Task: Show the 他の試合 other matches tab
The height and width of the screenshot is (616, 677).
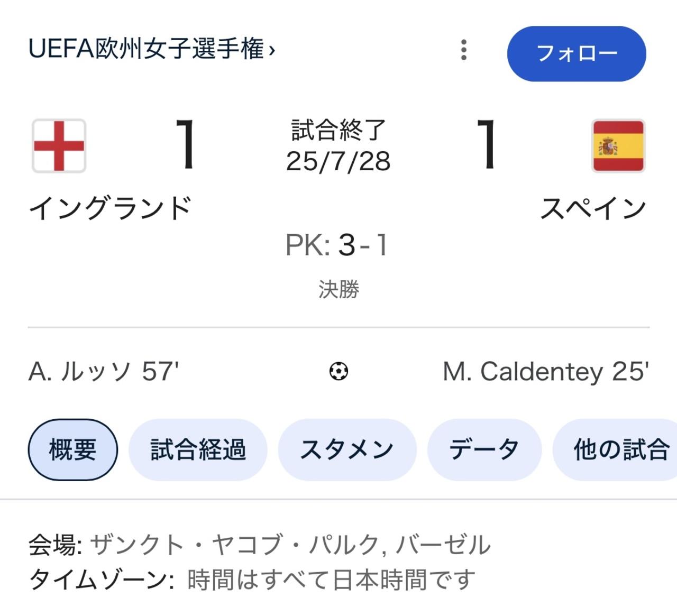Action: tap(620, 450)
